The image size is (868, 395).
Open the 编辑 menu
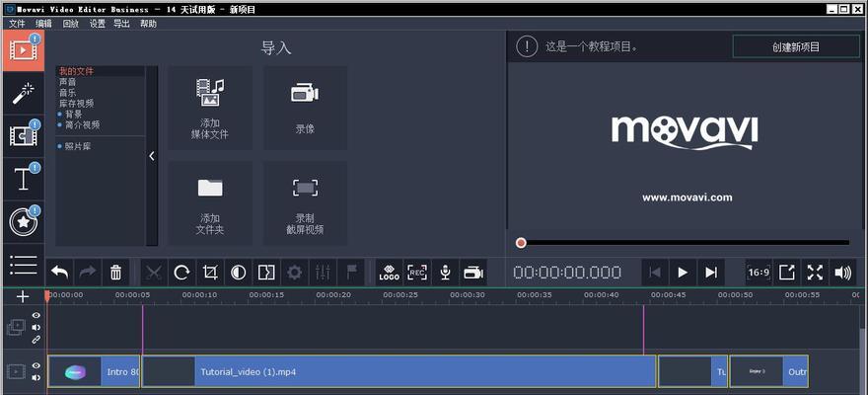tap(44, 24)
